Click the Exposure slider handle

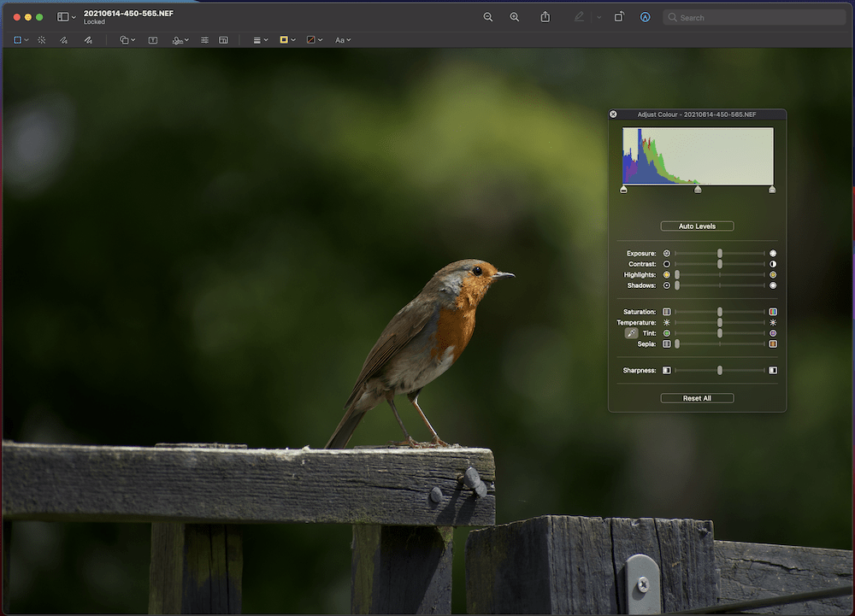(720, 254)
